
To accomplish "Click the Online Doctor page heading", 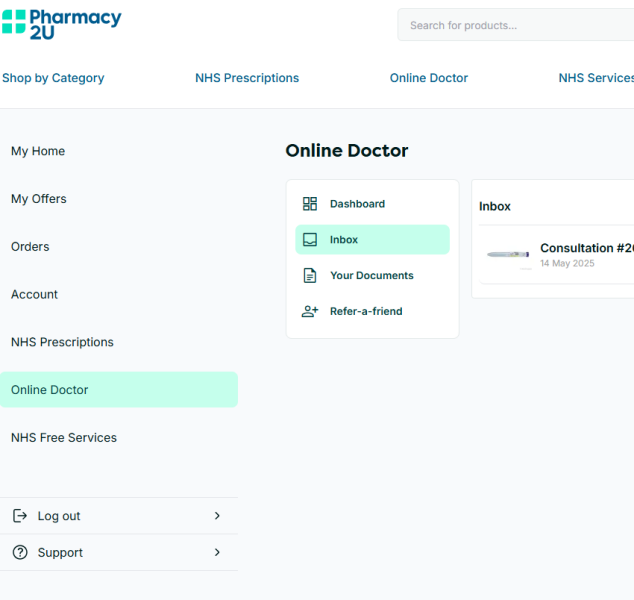I will [347, 151].
